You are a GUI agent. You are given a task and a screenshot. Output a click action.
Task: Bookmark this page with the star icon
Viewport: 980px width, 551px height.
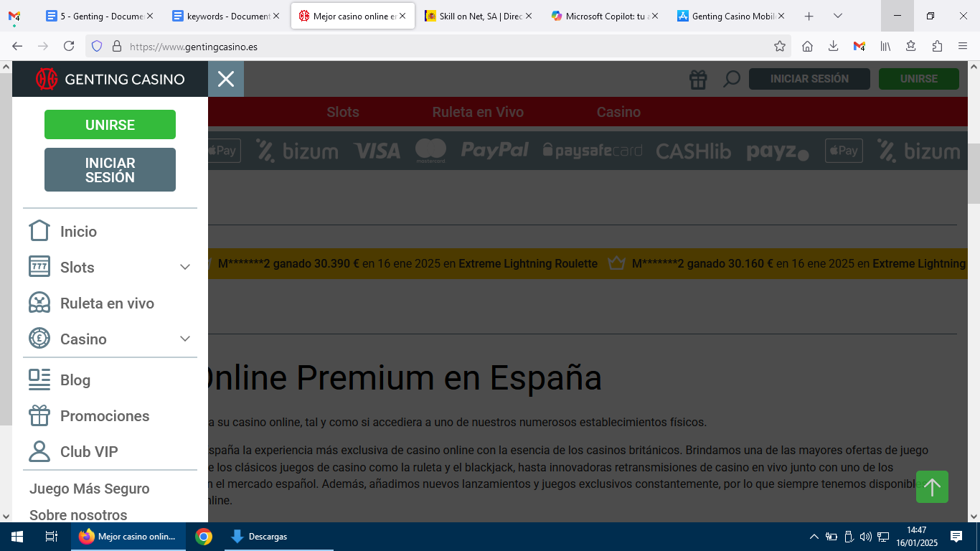[780, 47]
